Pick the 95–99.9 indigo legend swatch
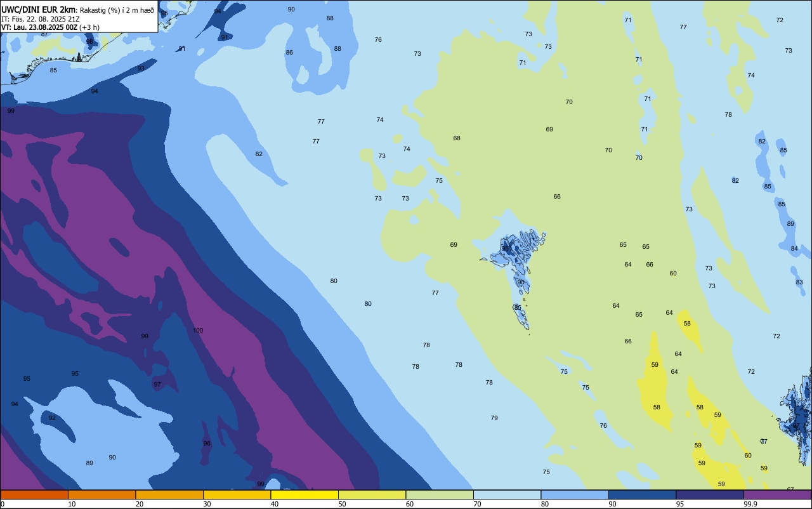Image resolution: width=812 pixels, height=509 pixels. pyautogui.click(x=710, y=494)
